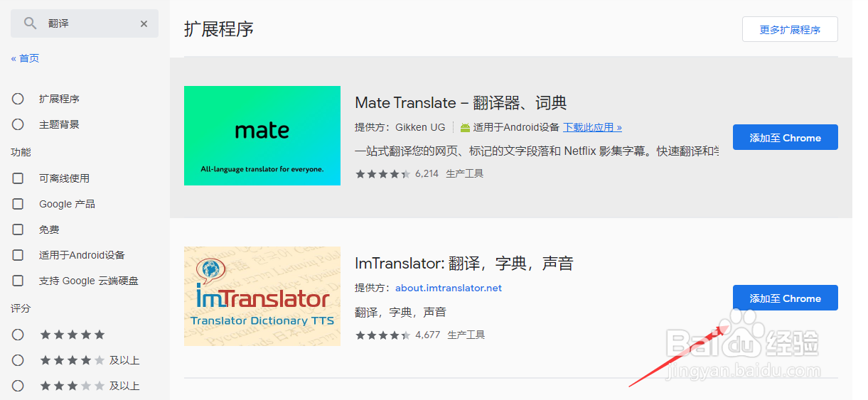Choose four stars 及以上 rating filter

(x=18, y=360)
